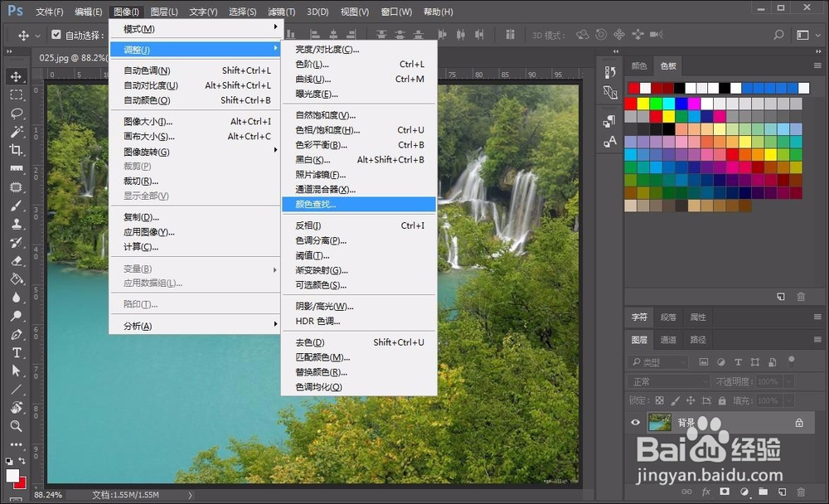The width and height of the screenshot is (829, 504).
Task: Open the 025.jpg document tab
Action: (x=72, y=58)
